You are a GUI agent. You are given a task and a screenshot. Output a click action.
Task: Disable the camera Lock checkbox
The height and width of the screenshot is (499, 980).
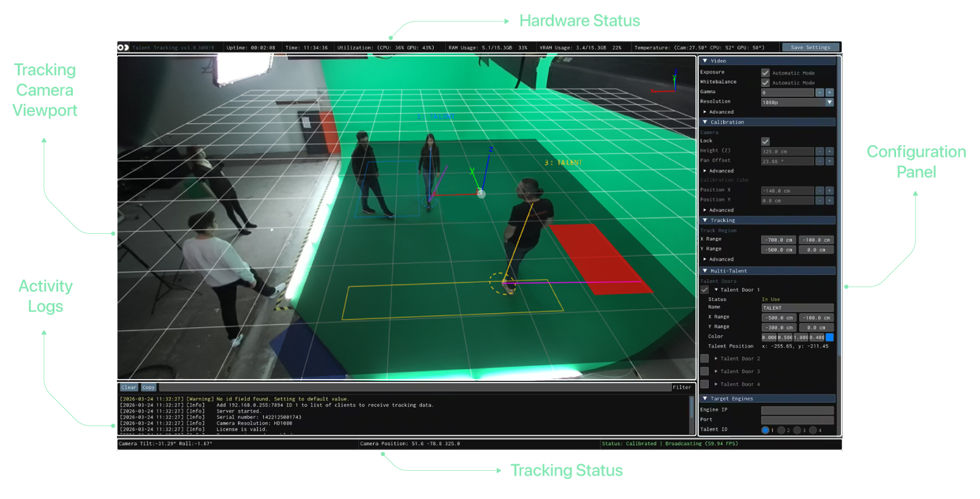[x=765, y=141]
